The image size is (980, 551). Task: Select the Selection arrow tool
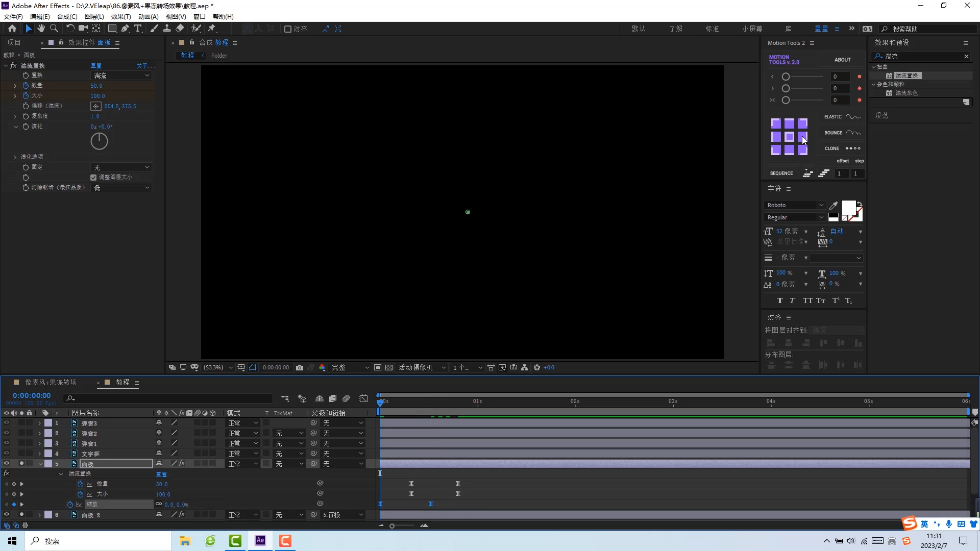coord(29,29)
